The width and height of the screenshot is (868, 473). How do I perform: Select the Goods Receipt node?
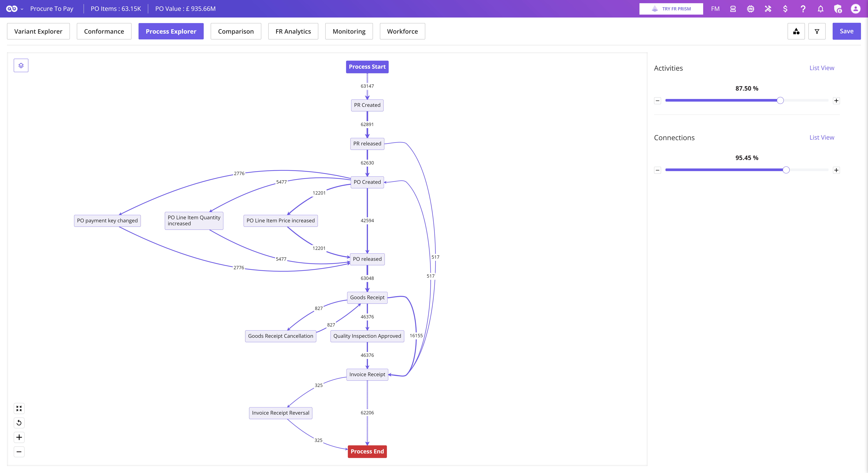(x=367, y=298)
